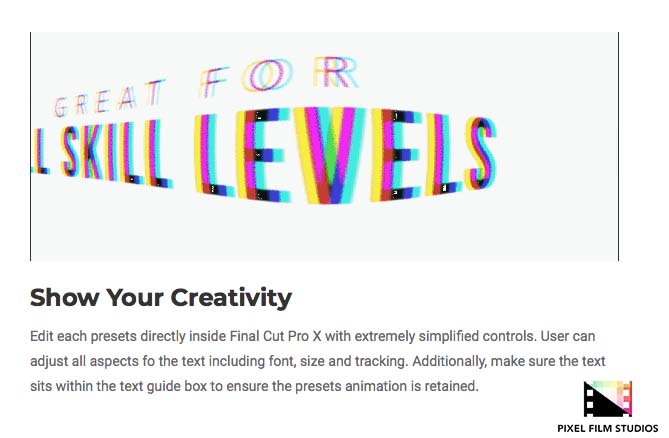
Task: Click the word "Show" in the heading
Action: [62, 298]
